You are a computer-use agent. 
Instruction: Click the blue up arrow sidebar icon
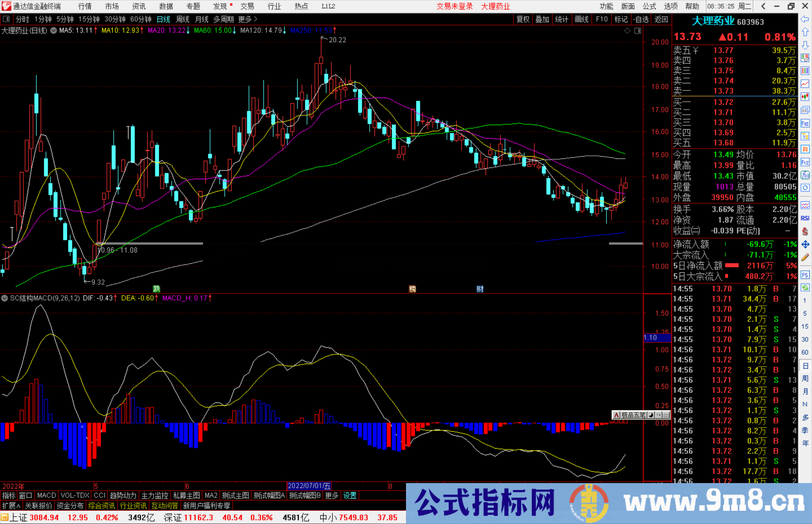pos(805,32)
